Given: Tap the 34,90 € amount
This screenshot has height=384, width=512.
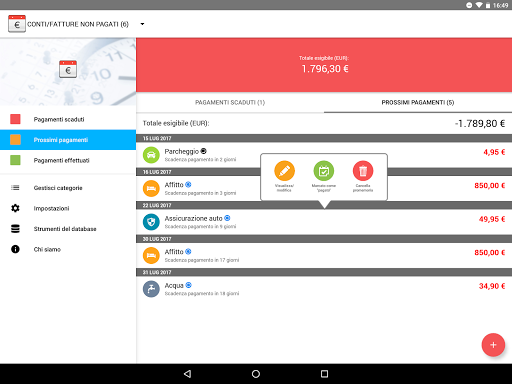Looking at the screenshot, I should (x=492, y=286).
